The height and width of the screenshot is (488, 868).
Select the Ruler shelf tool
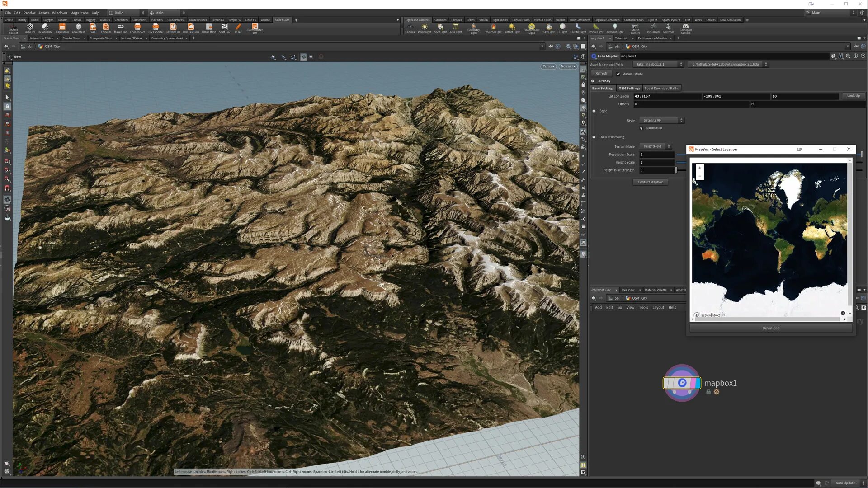[238, 28]
